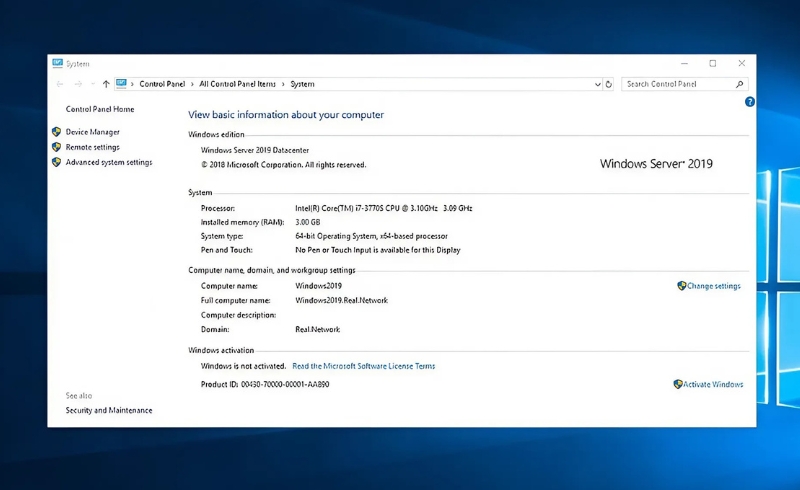This screenshot has height=490, width=800.
Task: Click View basic information about your computer heading
Action: [286, 115]
